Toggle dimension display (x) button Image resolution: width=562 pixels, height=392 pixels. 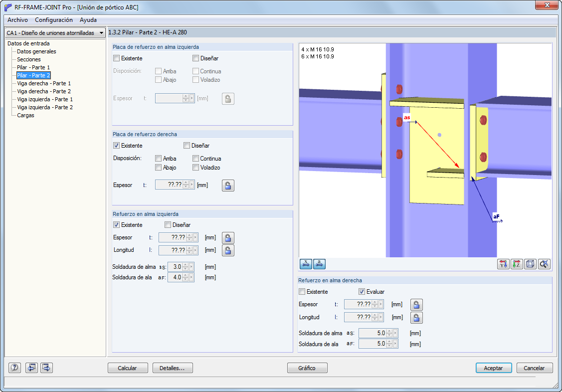tap(306, 264)
